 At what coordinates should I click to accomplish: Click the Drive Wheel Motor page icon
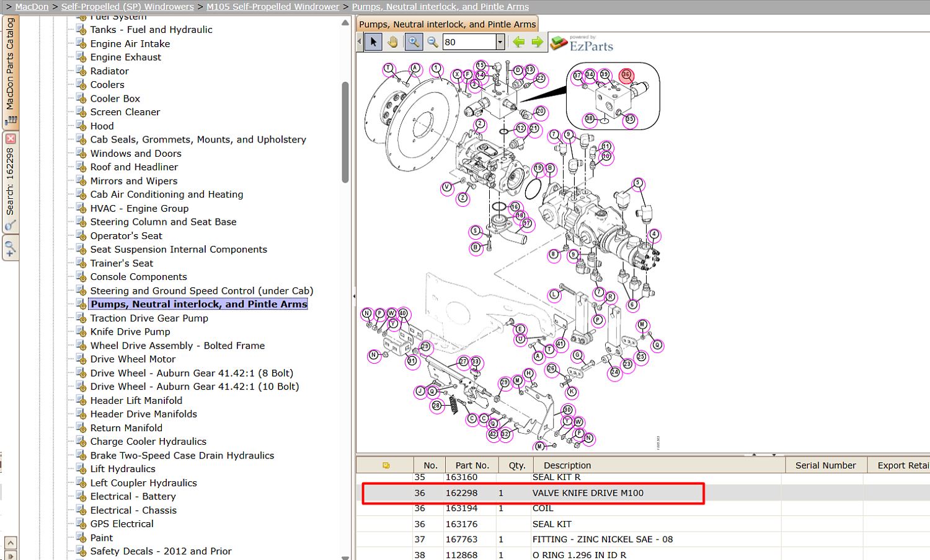[x=81, y=359]
